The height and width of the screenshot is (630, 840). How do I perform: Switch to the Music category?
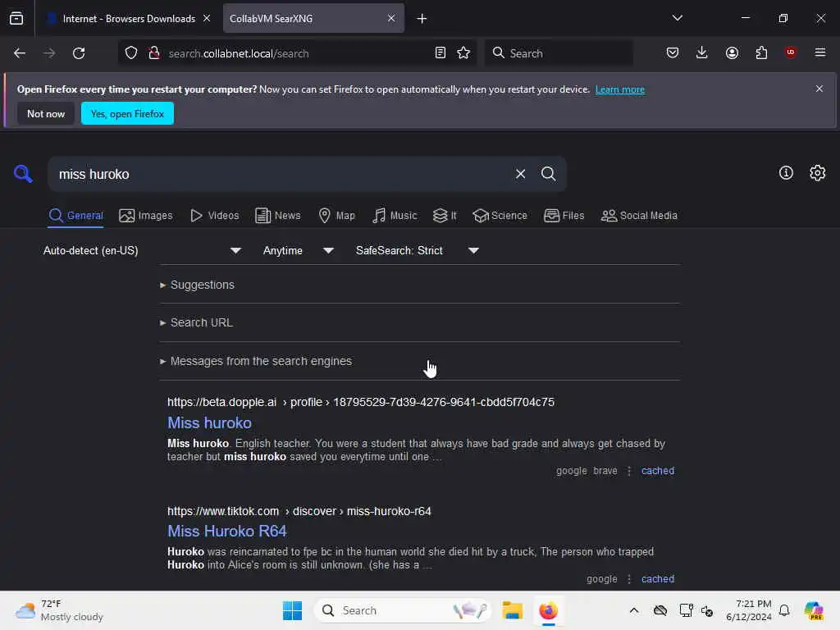395,216
